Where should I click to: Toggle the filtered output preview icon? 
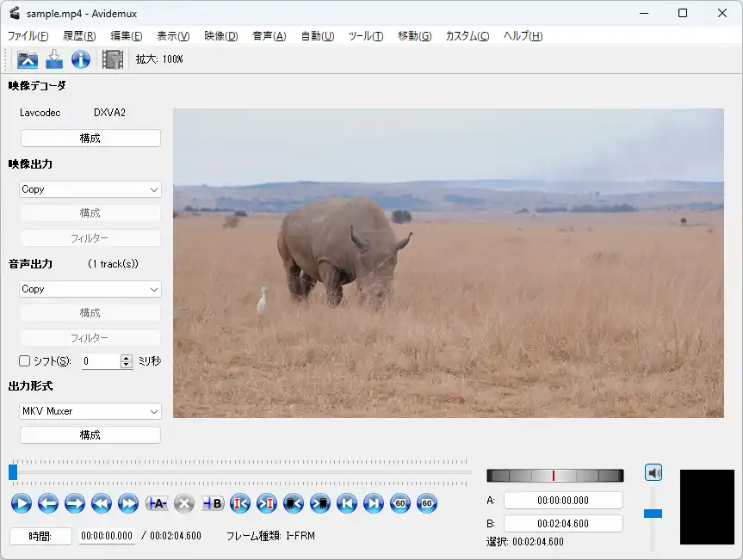coord(112,59)
